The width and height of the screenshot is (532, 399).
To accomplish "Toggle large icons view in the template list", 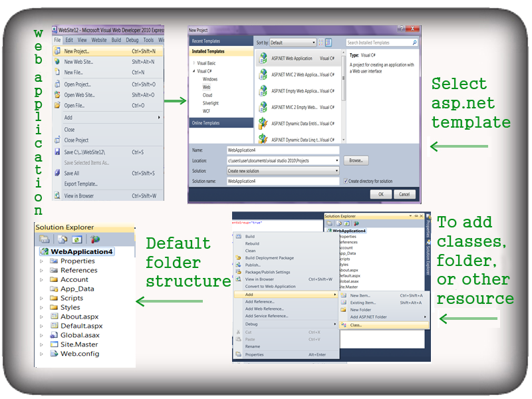I will tap(329, 43).
